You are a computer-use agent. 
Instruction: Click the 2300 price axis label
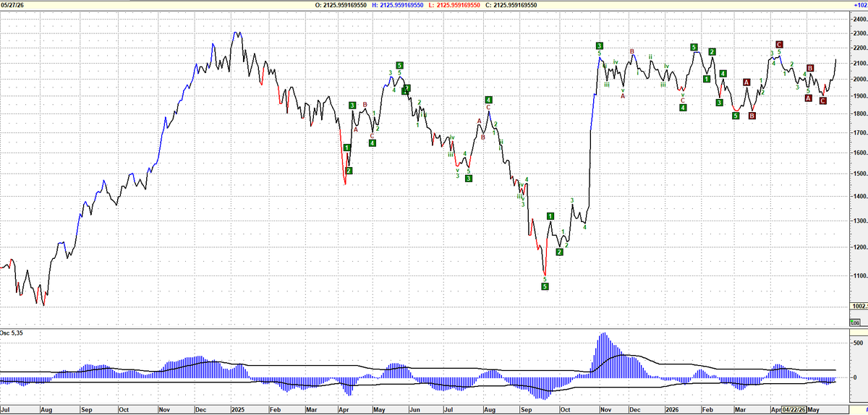click(859, 32)
